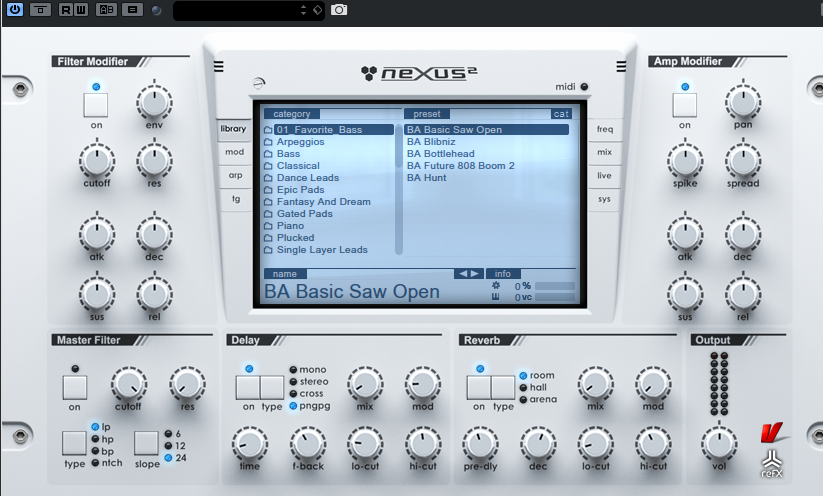Screen dimensions: 823x496
Task: Open the live tab
Action: [604, 175]
